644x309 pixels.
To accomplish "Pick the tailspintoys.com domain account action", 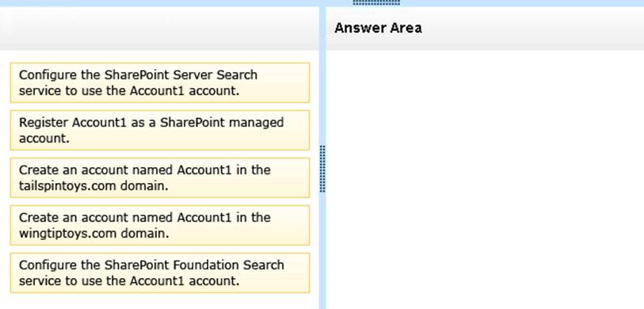I will [x=160, y=178].
